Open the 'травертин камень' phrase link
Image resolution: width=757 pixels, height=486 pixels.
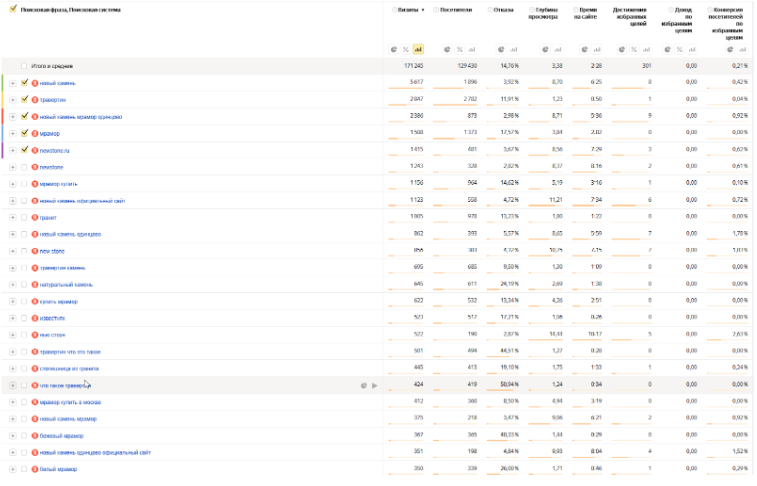[x=62, y=268]
